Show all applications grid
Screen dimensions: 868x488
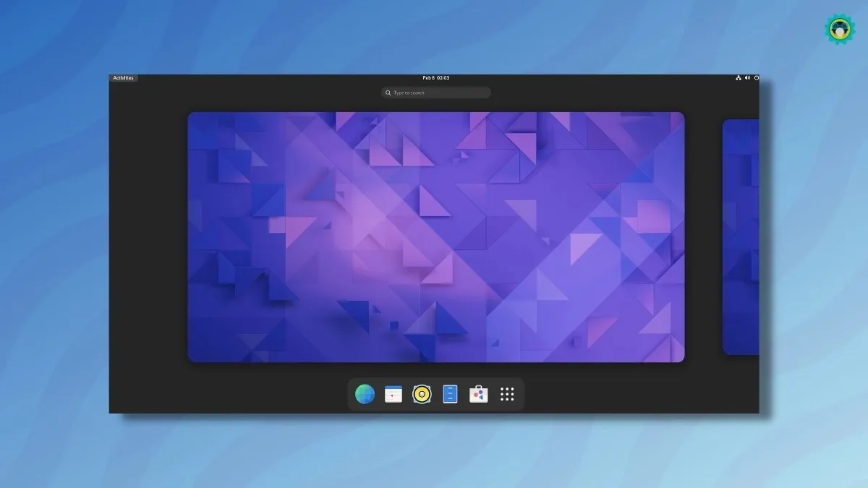507,394
